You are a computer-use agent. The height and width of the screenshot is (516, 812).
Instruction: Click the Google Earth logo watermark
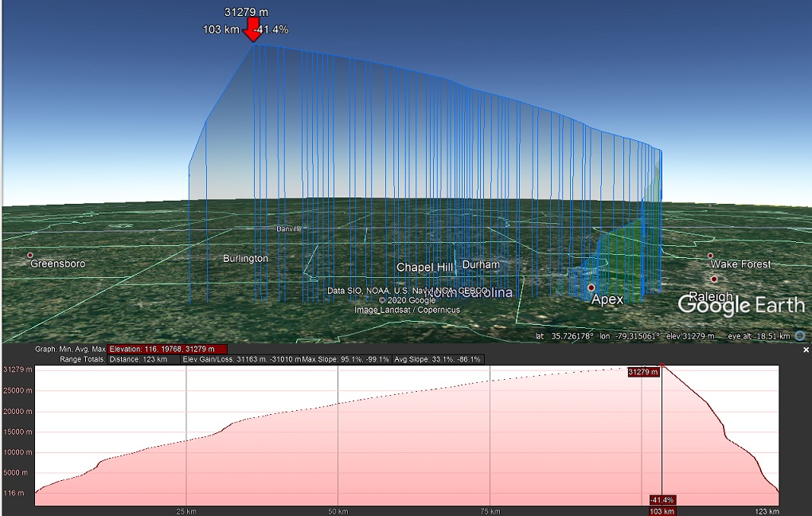pos(741,305)
